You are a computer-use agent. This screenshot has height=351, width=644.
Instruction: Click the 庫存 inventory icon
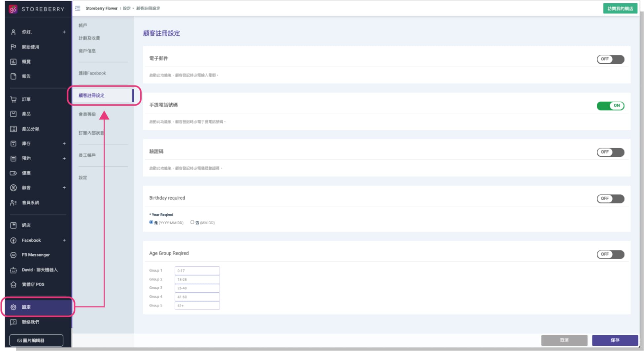click(13, 144)
